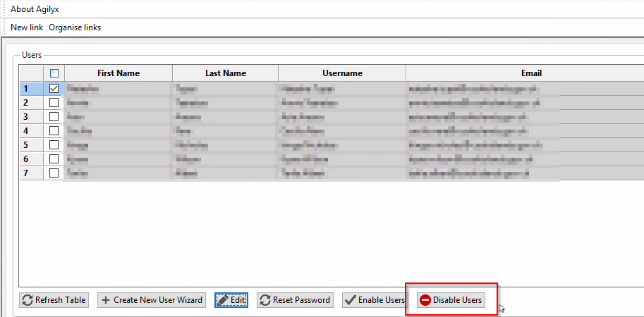The image size is (644, 317).
Task: Uncheck the checkbox in row 1
Action: click(x=54, y=89)
